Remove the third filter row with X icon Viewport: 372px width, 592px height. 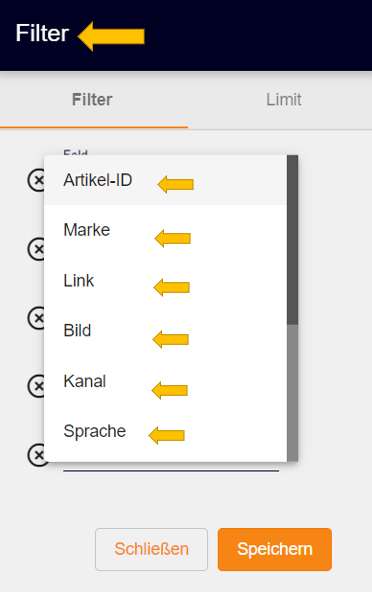pos(37,318)
